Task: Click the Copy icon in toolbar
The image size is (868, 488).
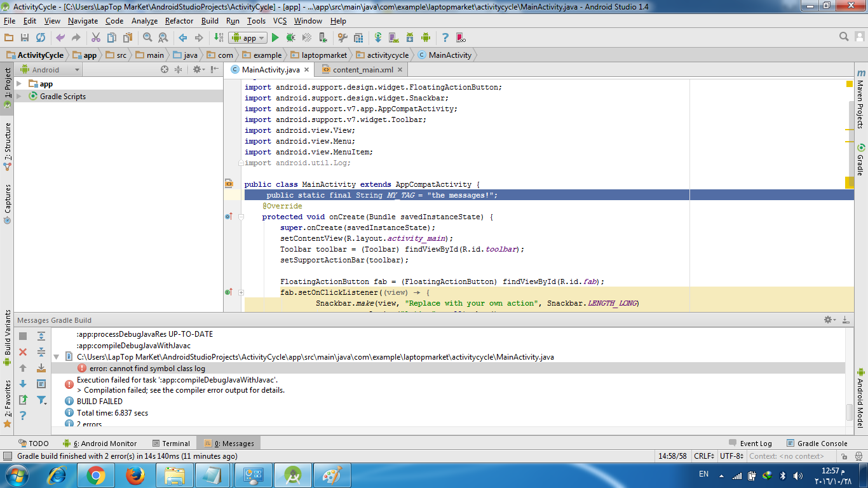Action: 112,37
